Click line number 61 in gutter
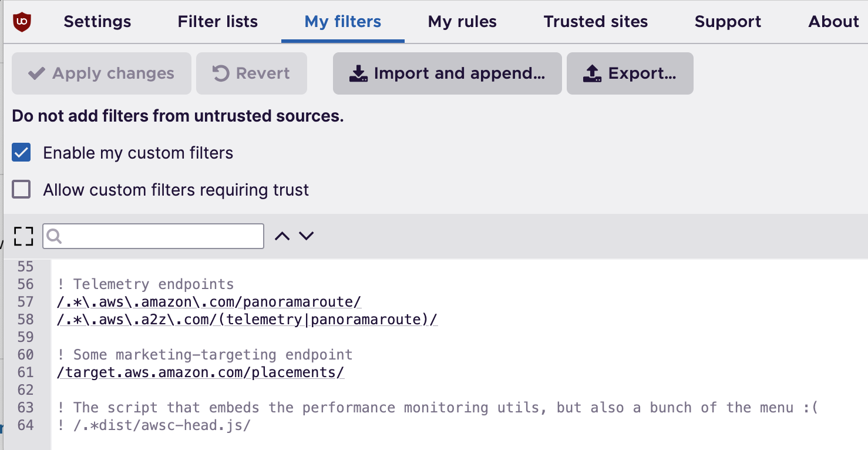Screen dimensions: 868x450 (26, 372)
